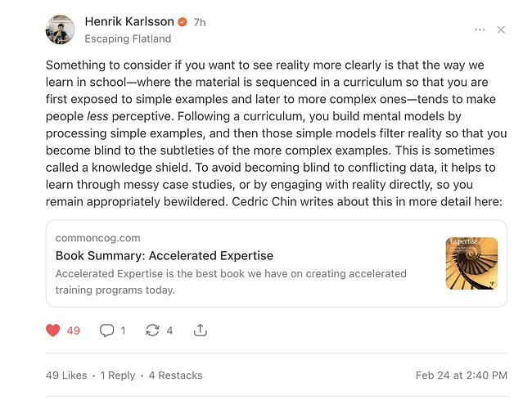Screen dimensions: 532x409
Task: Click the restack arrows icon
Action: click(152, 330)
